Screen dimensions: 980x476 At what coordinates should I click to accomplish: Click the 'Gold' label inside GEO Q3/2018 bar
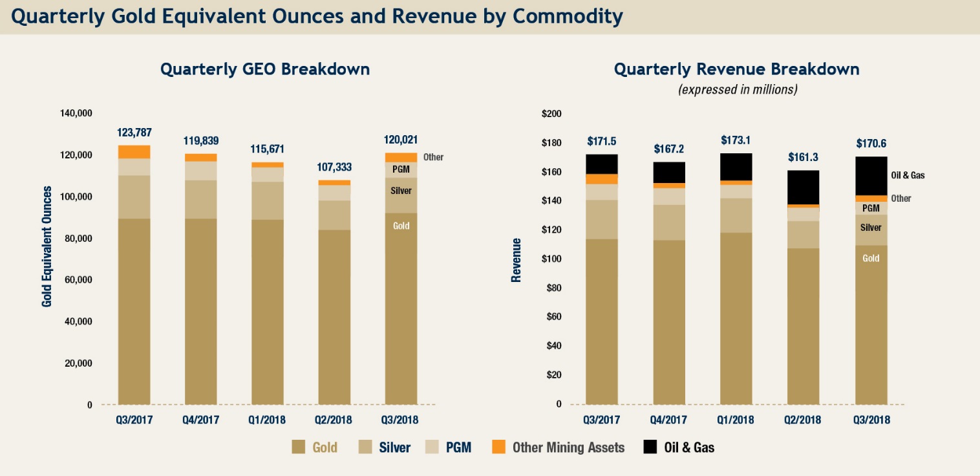pos(401,226)
